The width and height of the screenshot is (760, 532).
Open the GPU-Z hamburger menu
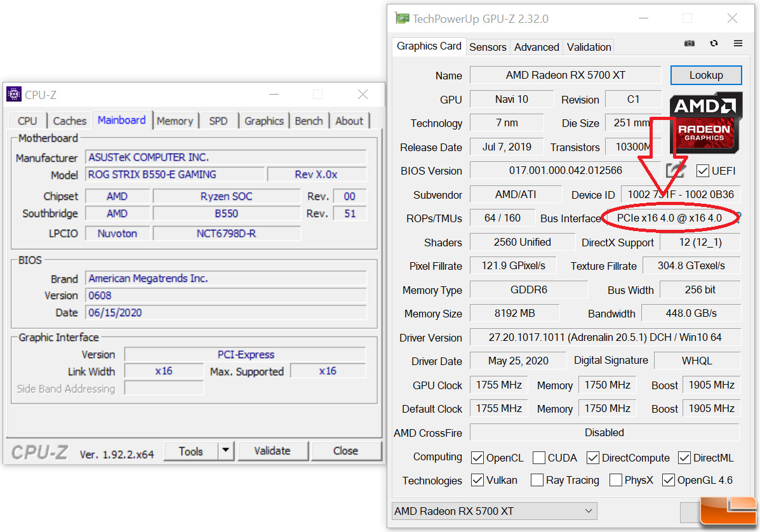[x=738, y=44]
